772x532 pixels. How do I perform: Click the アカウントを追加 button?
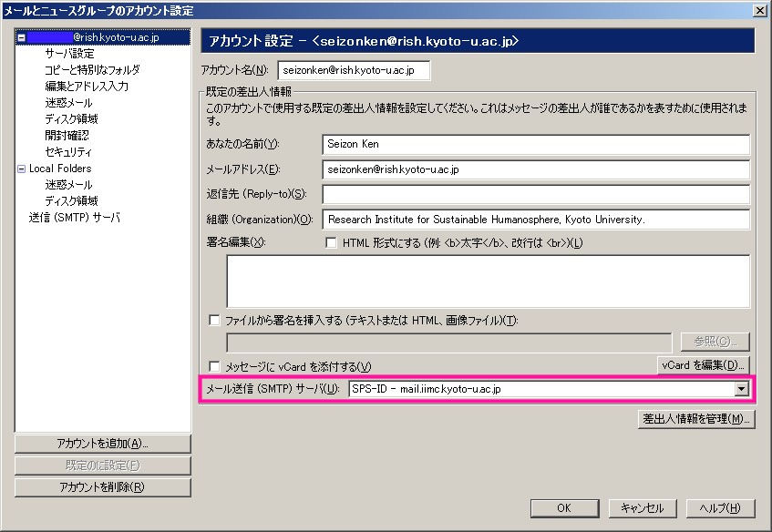[x=102, y=444]
